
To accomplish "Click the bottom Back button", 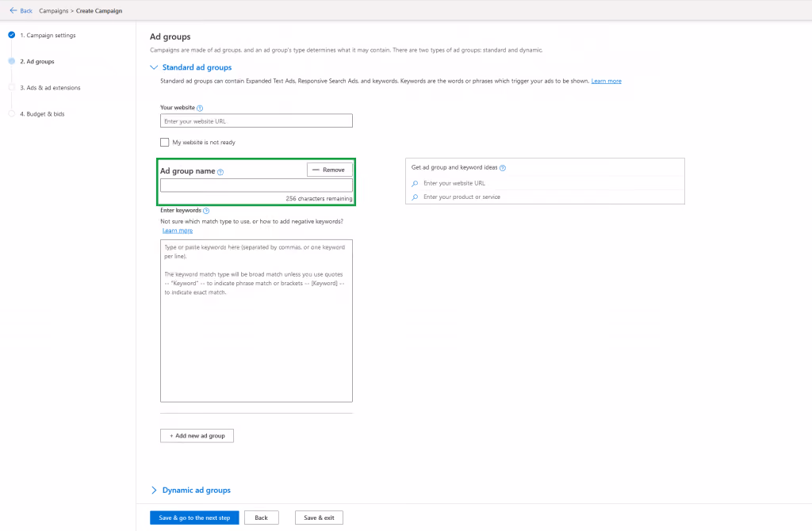I will (262, 518).
